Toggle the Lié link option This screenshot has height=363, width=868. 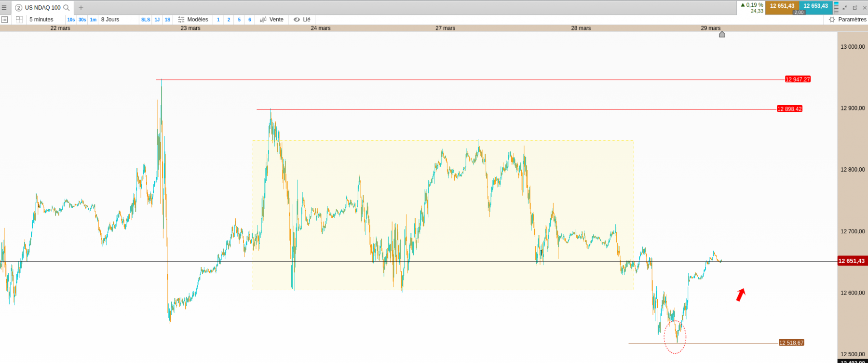[307, 20]
